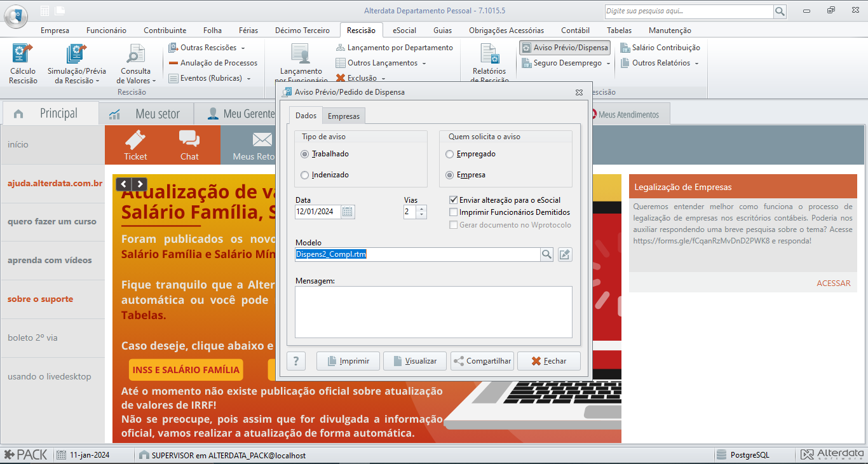Screen dimensions: 868x464
Task: Search for a Modelo with the magnifier
Action: tap(547, 254)
